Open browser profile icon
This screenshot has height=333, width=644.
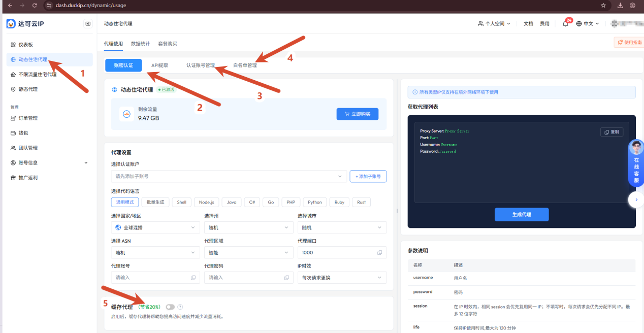[632, 5]
